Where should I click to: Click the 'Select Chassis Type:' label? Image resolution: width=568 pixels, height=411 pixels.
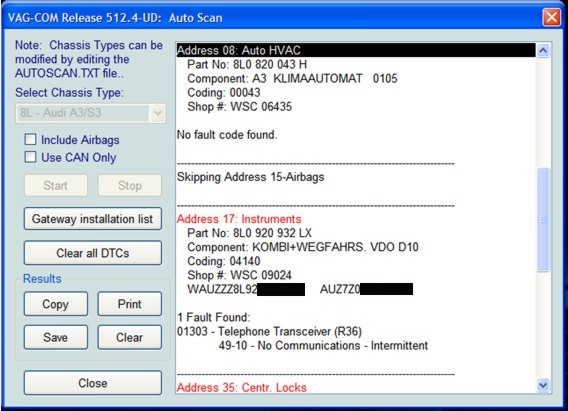point(69,92)
